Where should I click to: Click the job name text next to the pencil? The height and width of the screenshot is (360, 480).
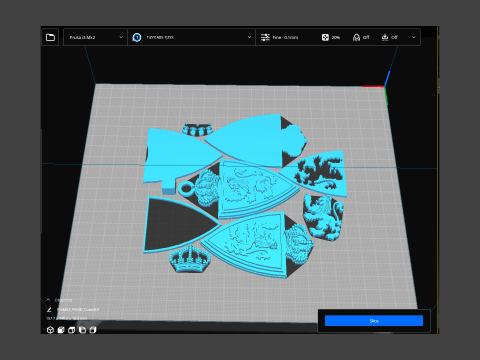pos(78,310)
